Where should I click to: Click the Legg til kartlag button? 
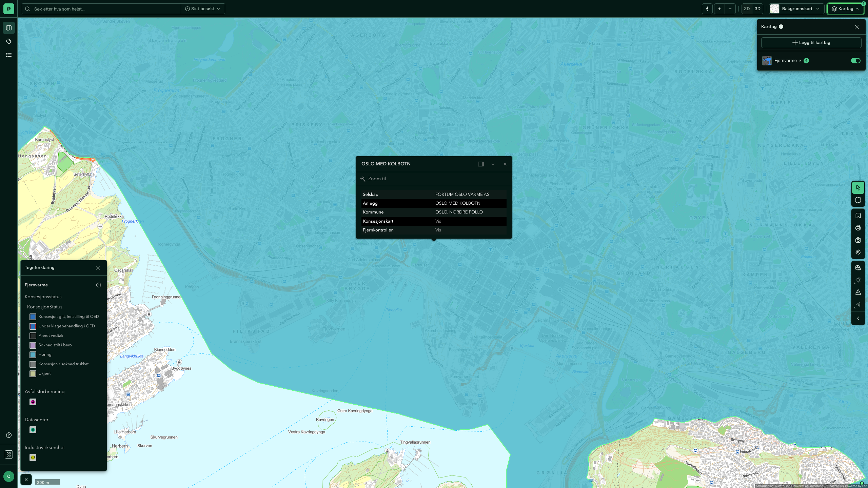811,43
